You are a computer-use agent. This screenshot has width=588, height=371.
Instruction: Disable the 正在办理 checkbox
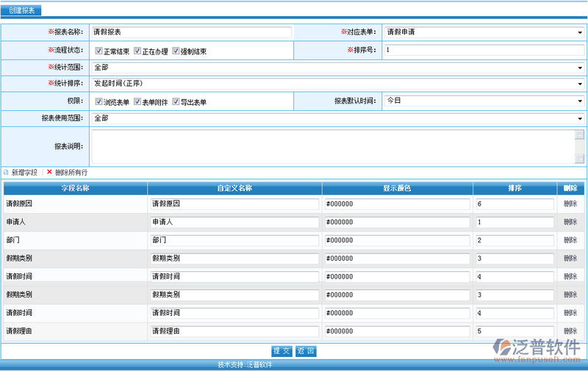pos(137,51)
